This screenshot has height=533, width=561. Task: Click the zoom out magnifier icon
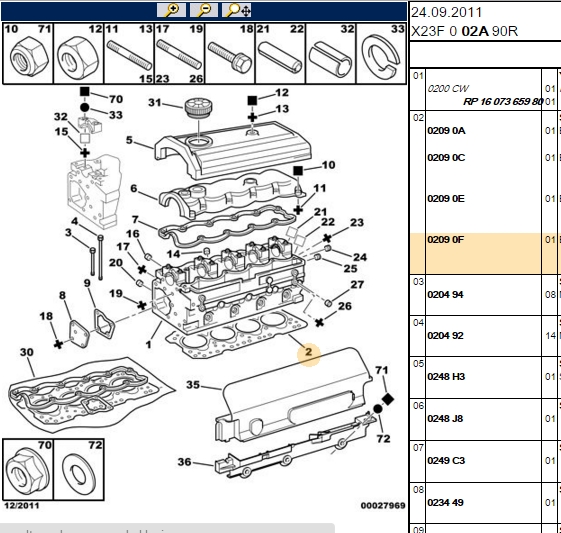click(x=204, y=10)
